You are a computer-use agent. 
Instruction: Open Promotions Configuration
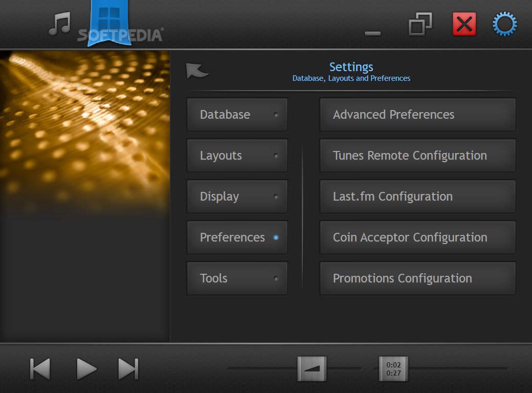point(417,278)
